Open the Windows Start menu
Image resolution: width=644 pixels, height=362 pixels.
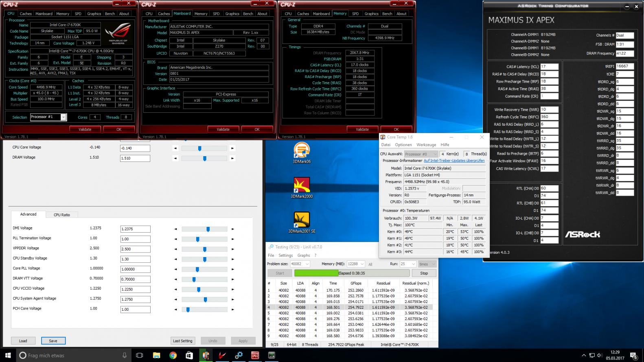(8, 355)
